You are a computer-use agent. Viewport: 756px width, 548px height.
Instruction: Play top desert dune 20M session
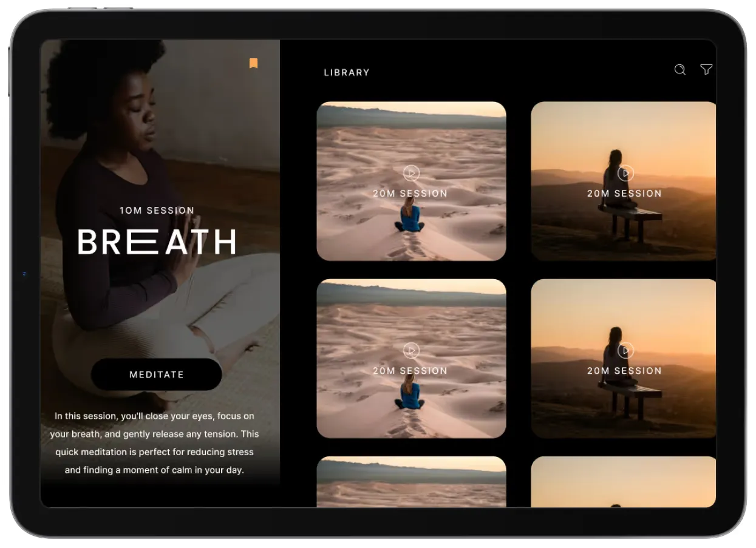[x=411, y=174]
